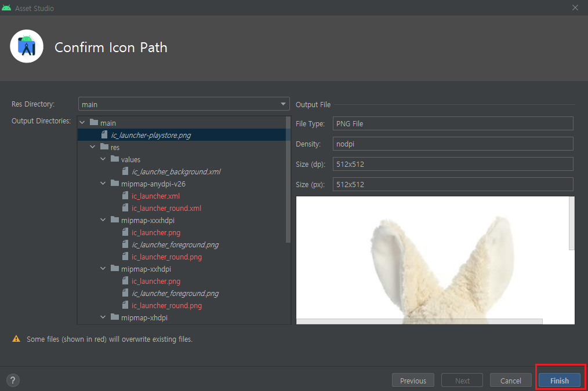The image size is (588, 391).
Task: Select ic_launcher.xml under mipmap-anydpi-v26
Action: (155, 196)
